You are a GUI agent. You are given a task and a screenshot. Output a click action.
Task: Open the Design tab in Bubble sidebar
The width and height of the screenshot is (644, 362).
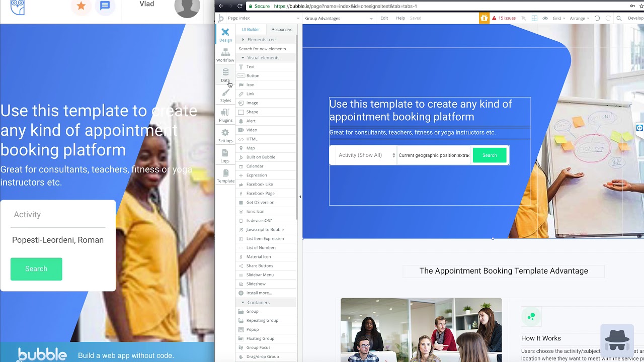[x=225, y=35]
